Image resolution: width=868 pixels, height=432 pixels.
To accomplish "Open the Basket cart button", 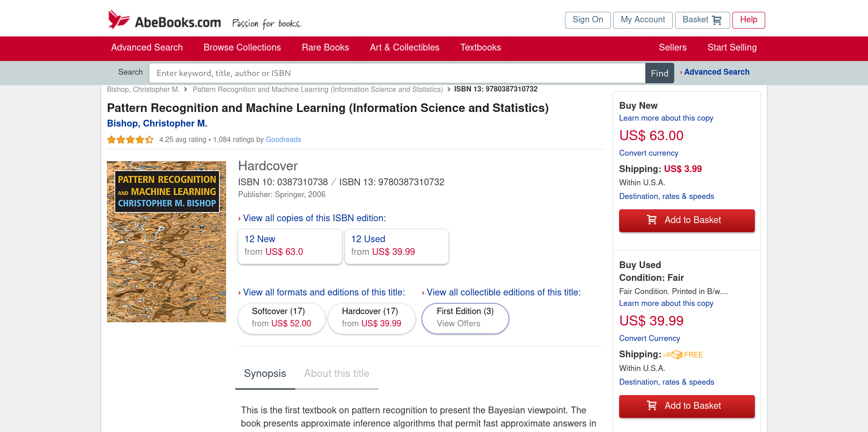I will [702, 20].
